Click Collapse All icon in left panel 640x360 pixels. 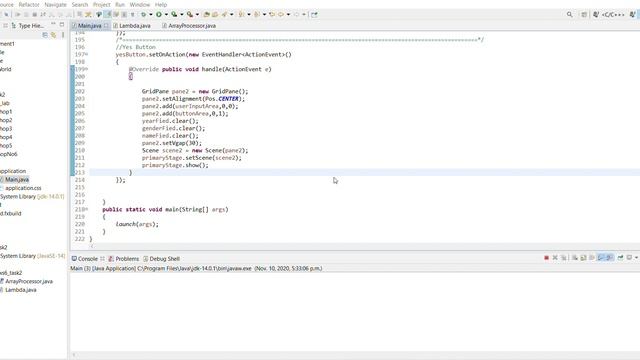(45, 35)
